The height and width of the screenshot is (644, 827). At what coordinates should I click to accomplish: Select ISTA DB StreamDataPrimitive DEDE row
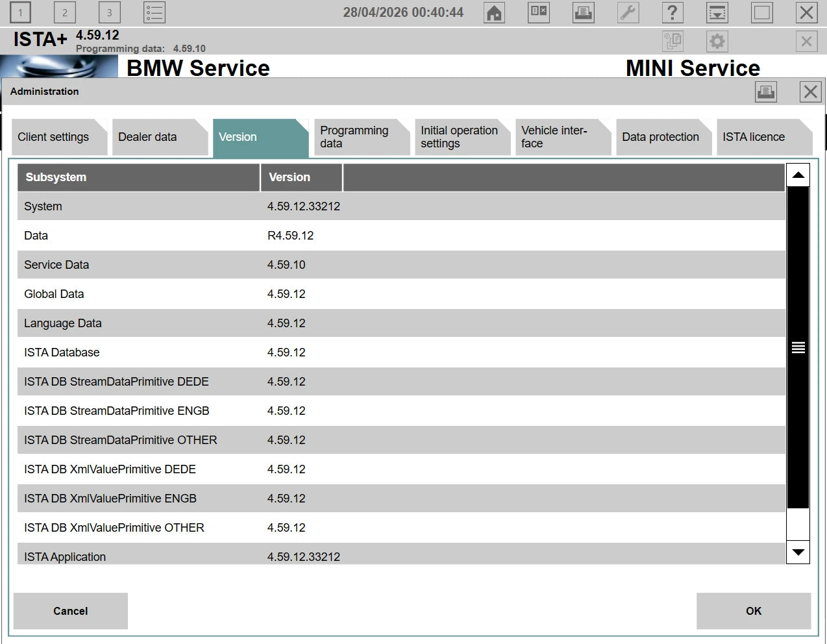(x=401, y=382)
